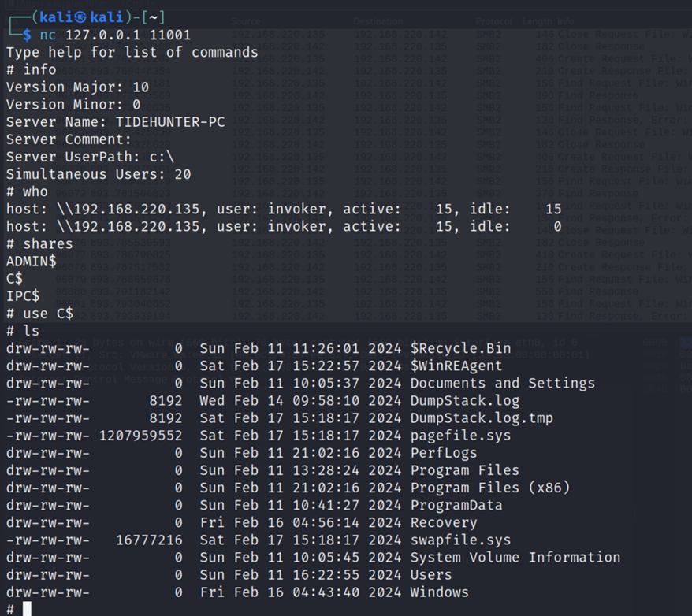Click the Kali symbol in the shell prompt
This screenshot has width=692, height=616.
click(80, 17)
